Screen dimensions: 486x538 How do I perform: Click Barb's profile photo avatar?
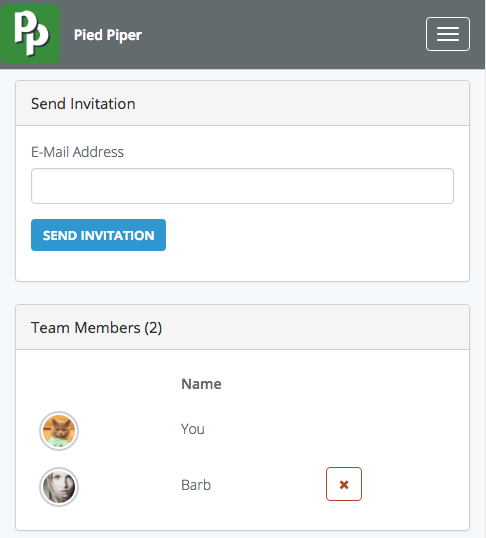pos(59,487)
